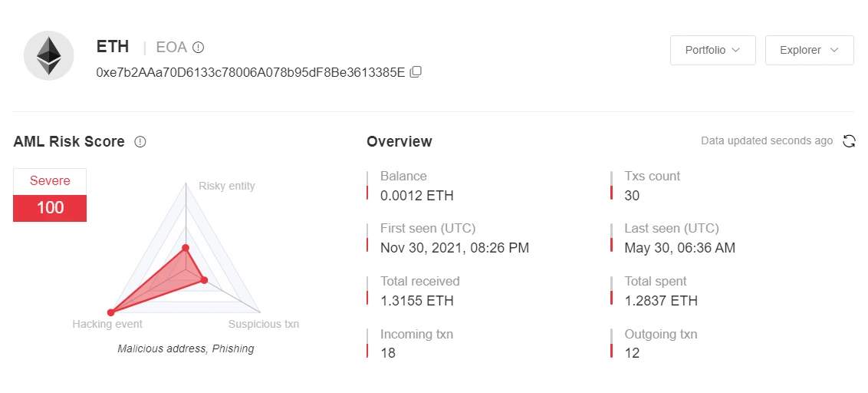The height and width of the screenshot is (393, 868).
Task: Click the Ethereum logo icon
Action: click(x=49, y=55)
